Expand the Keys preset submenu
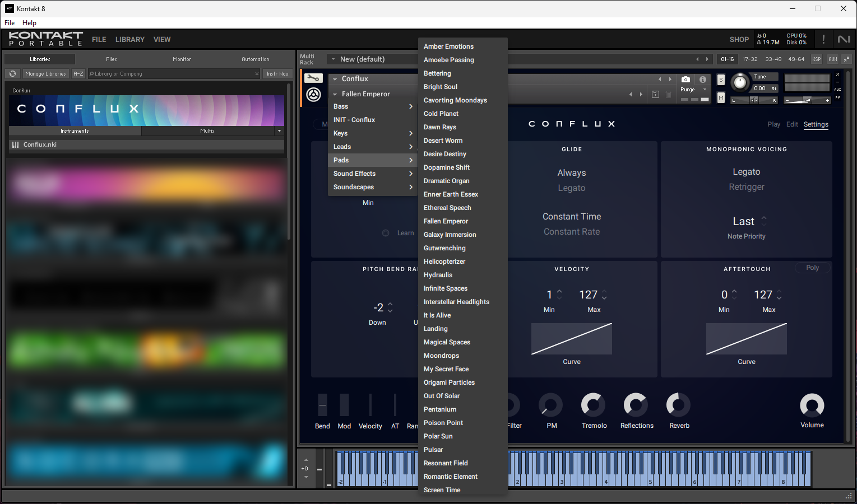 373,133
